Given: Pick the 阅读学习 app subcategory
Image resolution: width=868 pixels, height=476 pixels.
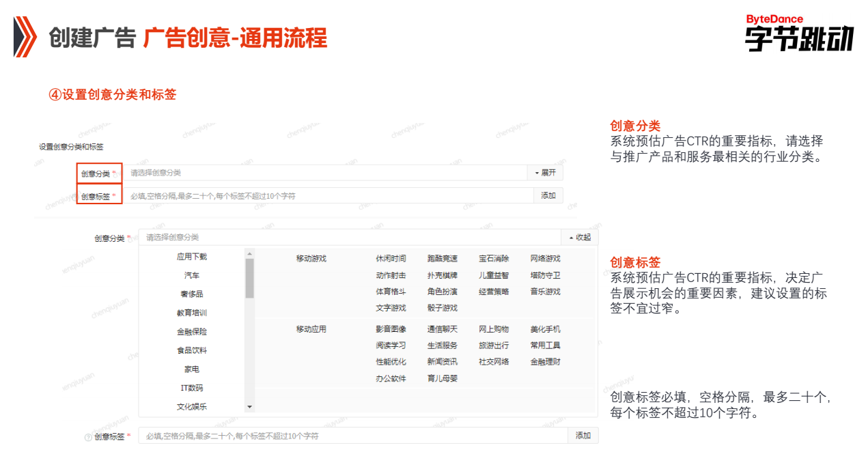Looking at the screenshot, I should click(391, 346).
